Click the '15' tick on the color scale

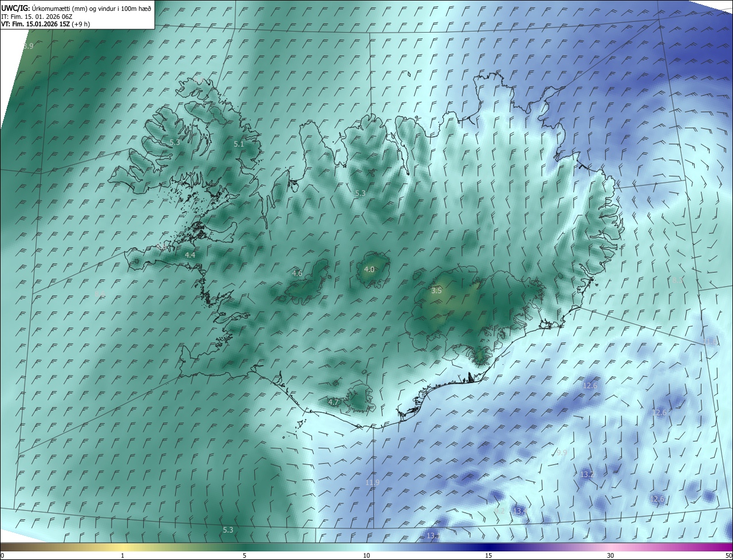tap(488, 555)
